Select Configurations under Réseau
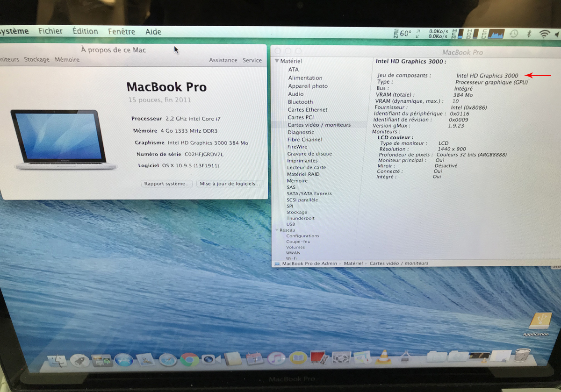 (302, 236)
